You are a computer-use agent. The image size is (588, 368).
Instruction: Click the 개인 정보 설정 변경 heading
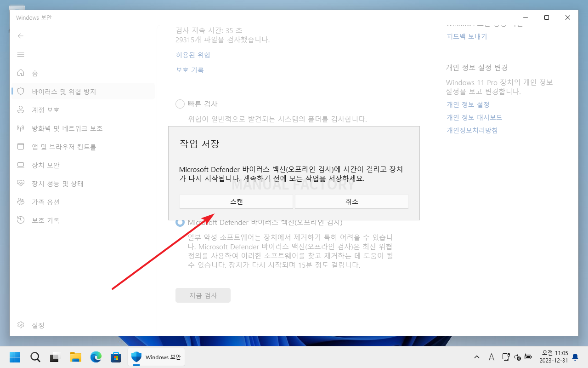coord(477,68)
